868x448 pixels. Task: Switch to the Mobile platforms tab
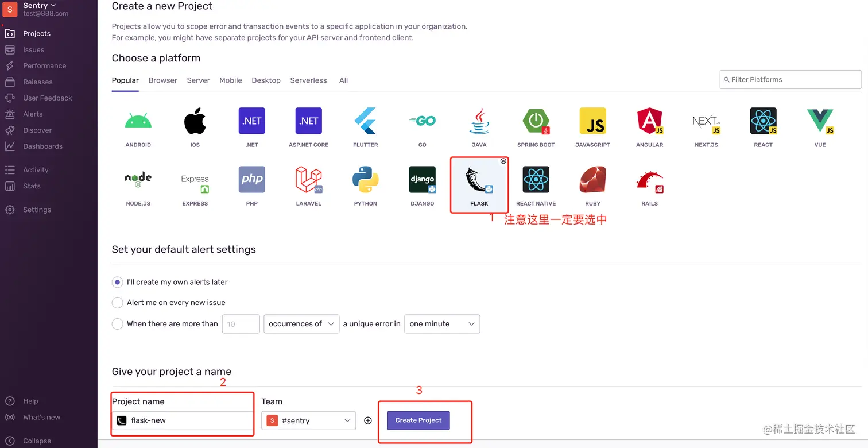pyautogui.click(x=231, y=80)
